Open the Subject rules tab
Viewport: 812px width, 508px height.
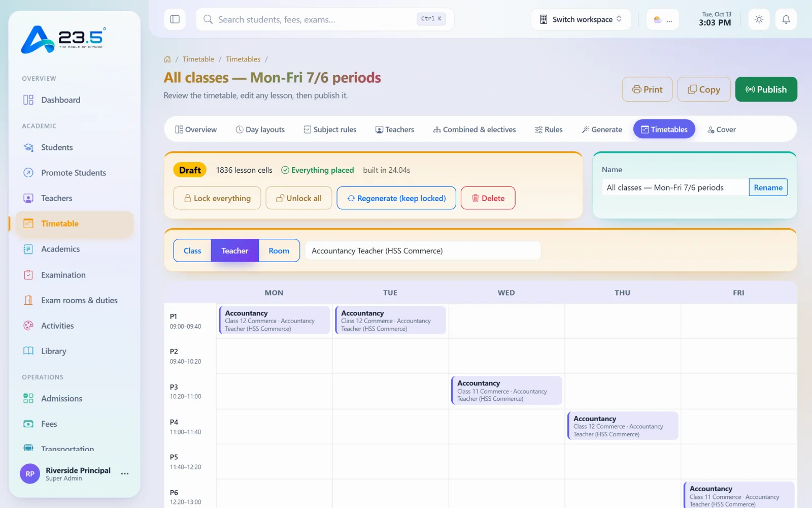pyautogui.click(x=330, y=130)
